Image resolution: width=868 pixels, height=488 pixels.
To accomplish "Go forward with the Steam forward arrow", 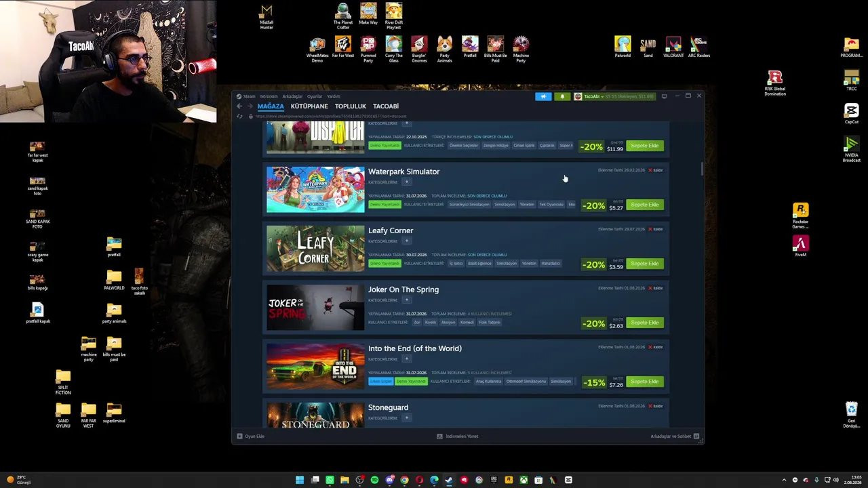I will [250, 106].
